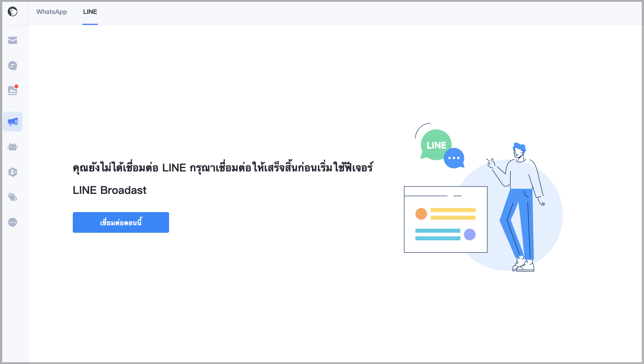Image resolution: width=644 pixels, height=364 pixels.
Task: Open the chatbot robot icon
Action: [13, 147]
